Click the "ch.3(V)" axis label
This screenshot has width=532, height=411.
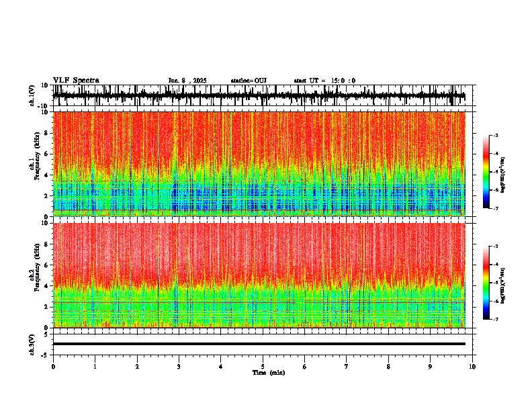coord(32,345)
